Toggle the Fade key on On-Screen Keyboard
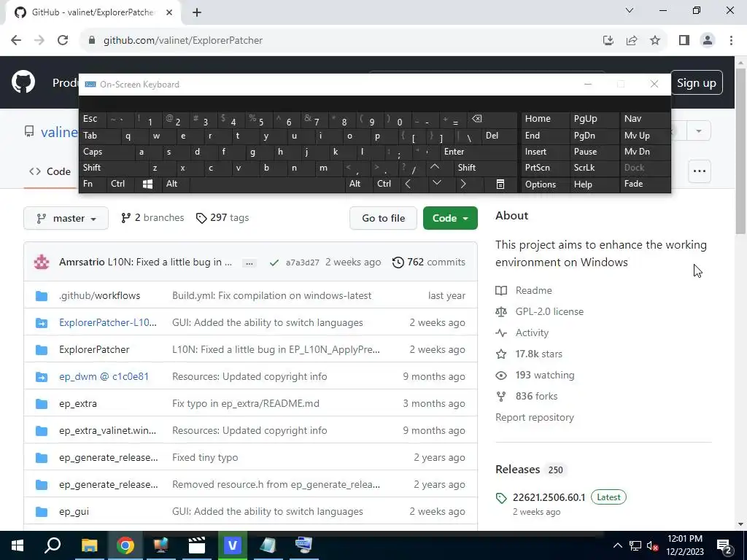This screenshot has height=560, width=747. point(645,184)
